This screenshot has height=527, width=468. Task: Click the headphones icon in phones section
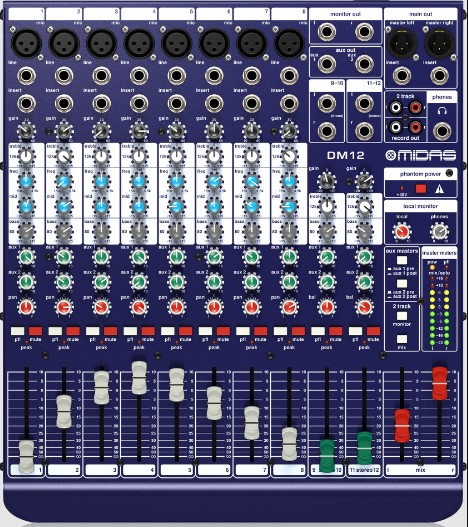pos(442,110)
